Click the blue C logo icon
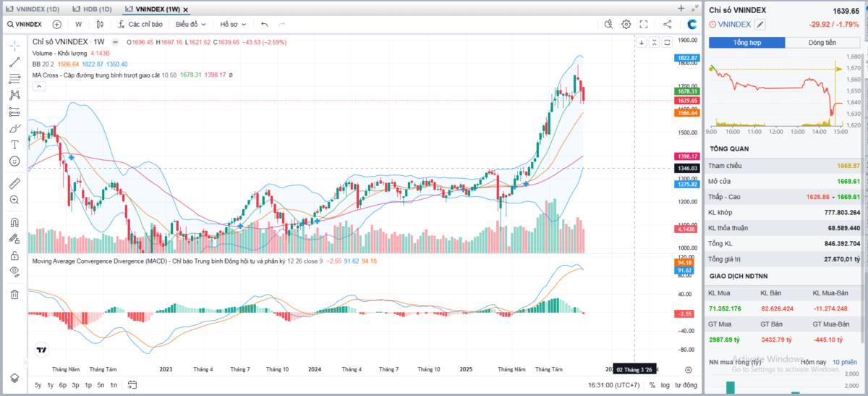 coord(692,24)
